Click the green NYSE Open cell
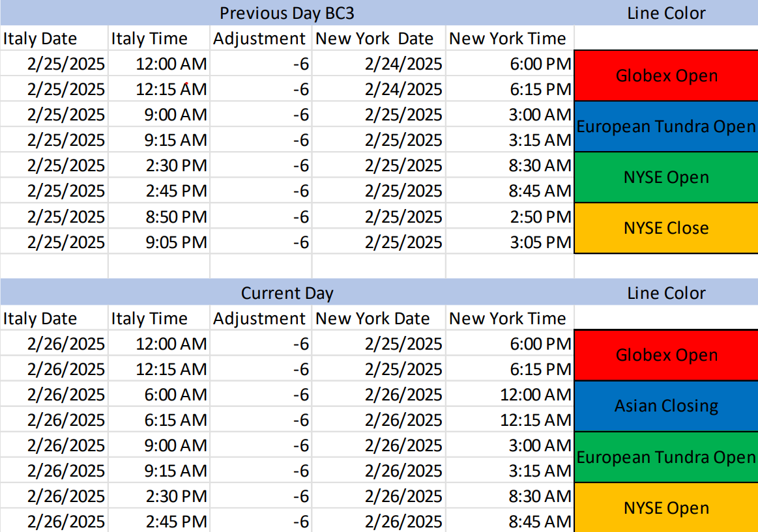Screen dimensions: 758x532 665,178
